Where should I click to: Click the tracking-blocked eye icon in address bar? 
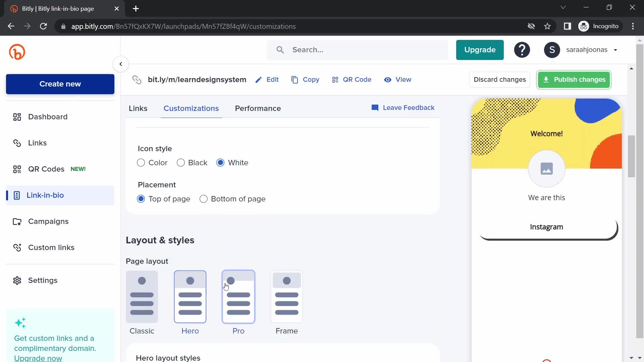point(531,26)
